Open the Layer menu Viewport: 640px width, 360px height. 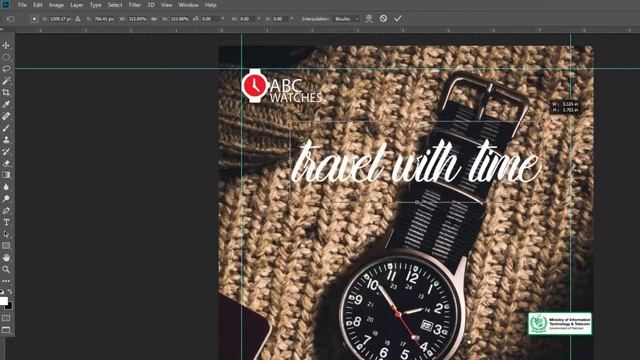77,5
